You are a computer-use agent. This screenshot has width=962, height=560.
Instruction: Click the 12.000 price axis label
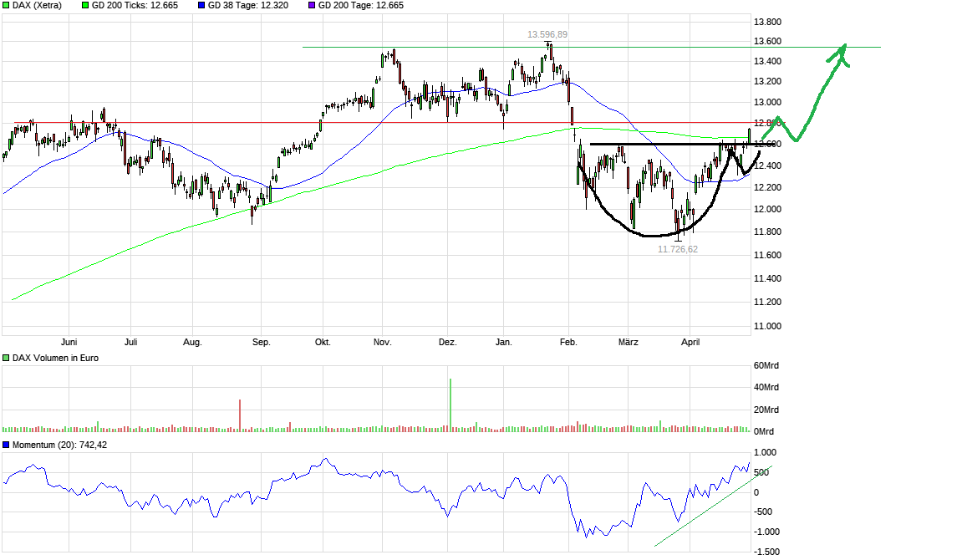pos(767,209)
